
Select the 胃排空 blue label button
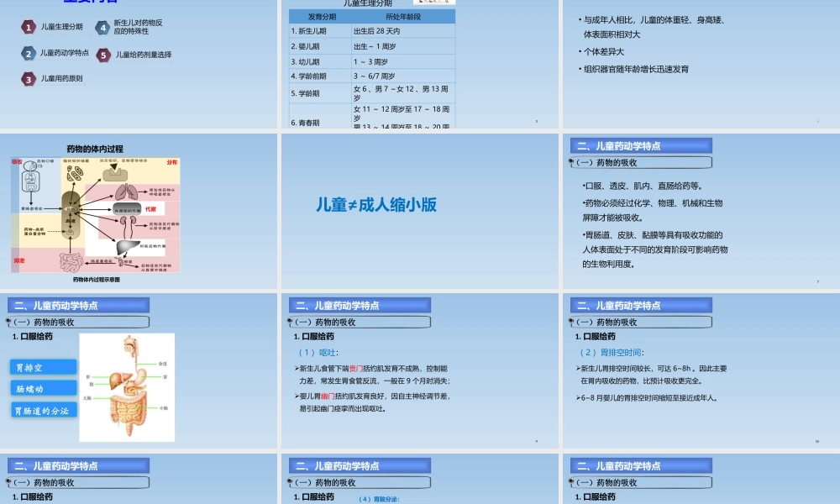pos(43,366)
